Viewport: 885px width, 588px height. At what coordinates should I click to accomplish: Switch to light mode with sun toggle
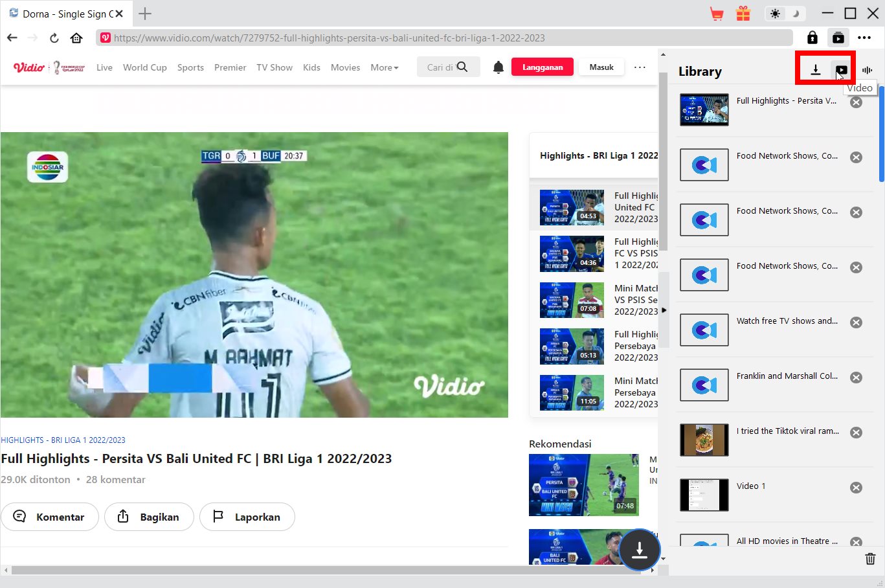click(775, 14)
